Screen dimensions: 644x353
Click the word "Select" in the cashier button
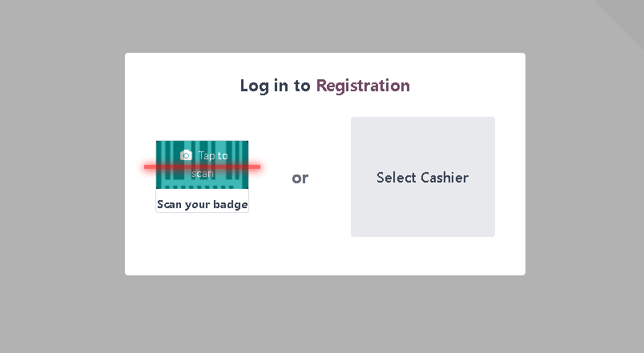396,178
